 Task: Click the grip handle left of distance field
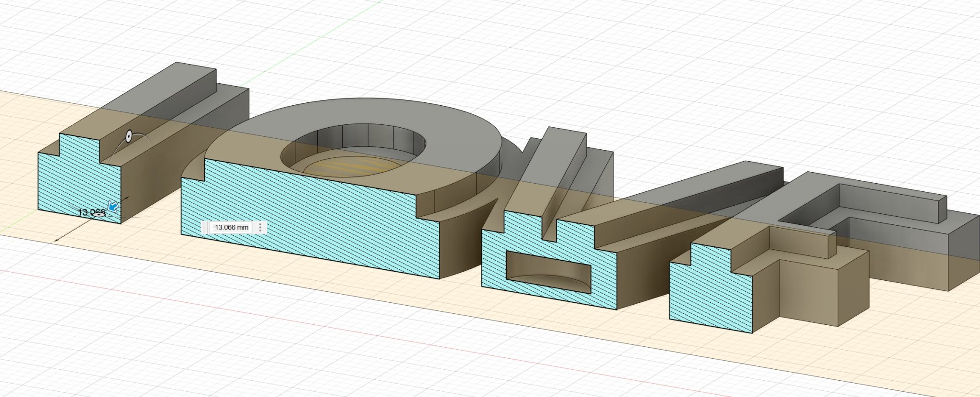point(205,227)
